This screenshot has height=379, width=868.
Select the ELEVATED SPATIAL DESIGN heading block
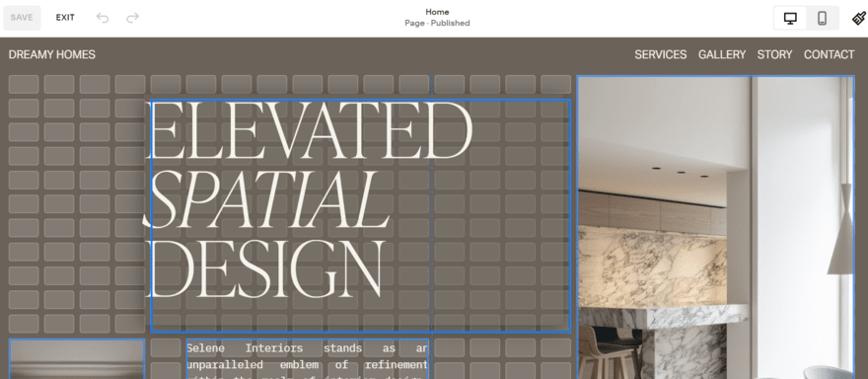pos(360,216)
